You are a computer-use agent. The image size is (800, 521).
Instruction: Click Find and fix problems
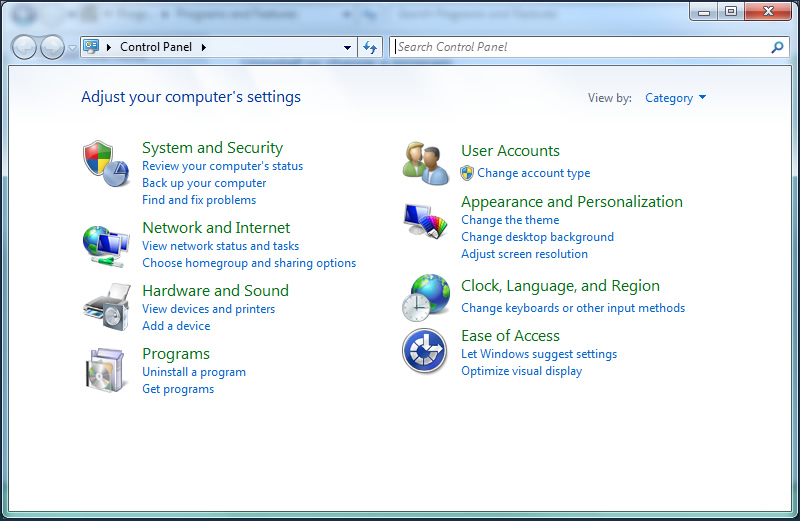(x=199, y=200)
